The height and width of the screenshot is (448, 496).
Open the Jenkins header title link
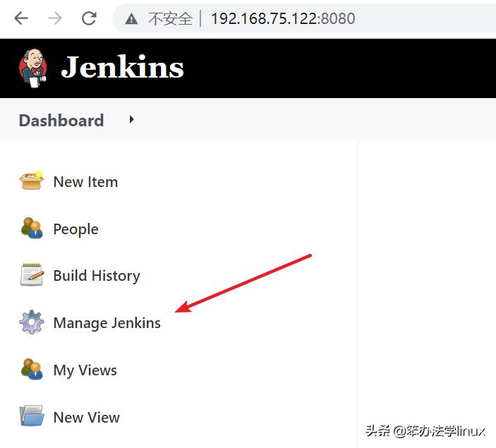click(x=123, y=67)
